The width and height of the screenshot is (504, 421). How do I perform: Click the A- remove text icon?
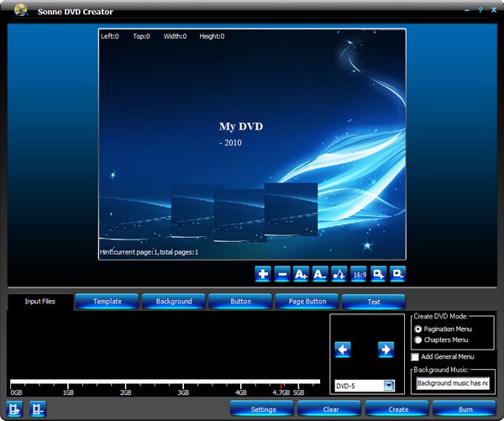(320, 274)
